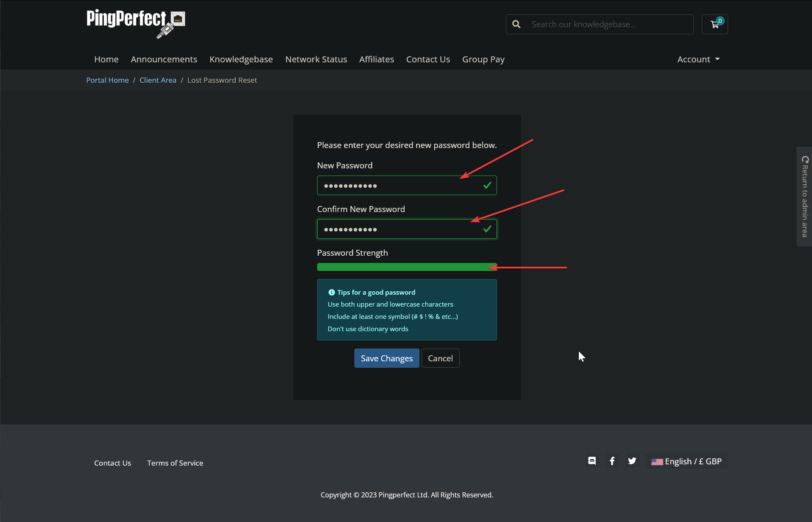Follow the Client Area breadcrumb link
Image resolution: width=812 pixels, height=522 pixels.
pos(158,80)
